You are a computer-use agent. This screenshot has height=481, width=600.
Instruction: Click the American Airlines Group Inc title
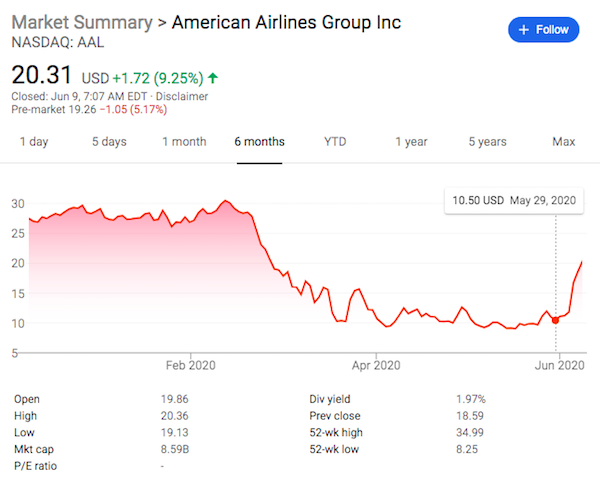coord(287,22)
